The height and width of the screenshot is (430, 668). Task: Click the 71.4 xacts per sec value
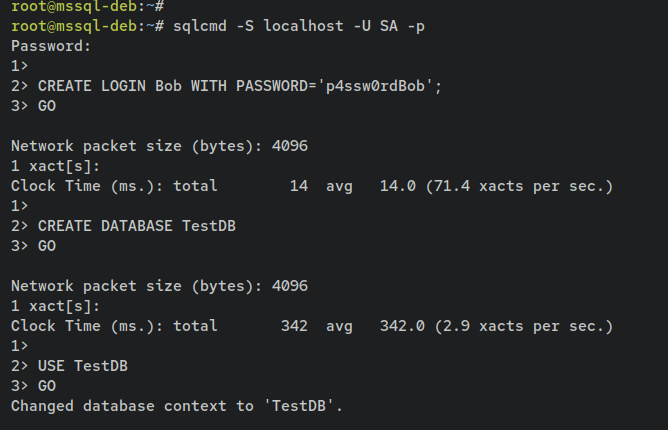coord(519,186)
